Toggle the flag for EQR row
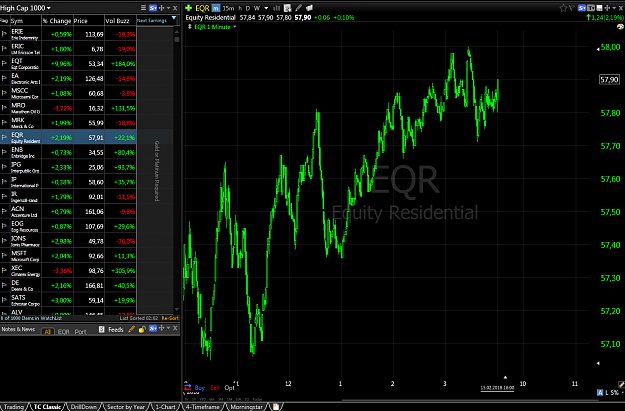This screenshot has width=625, height=411. tap(4, 138)
